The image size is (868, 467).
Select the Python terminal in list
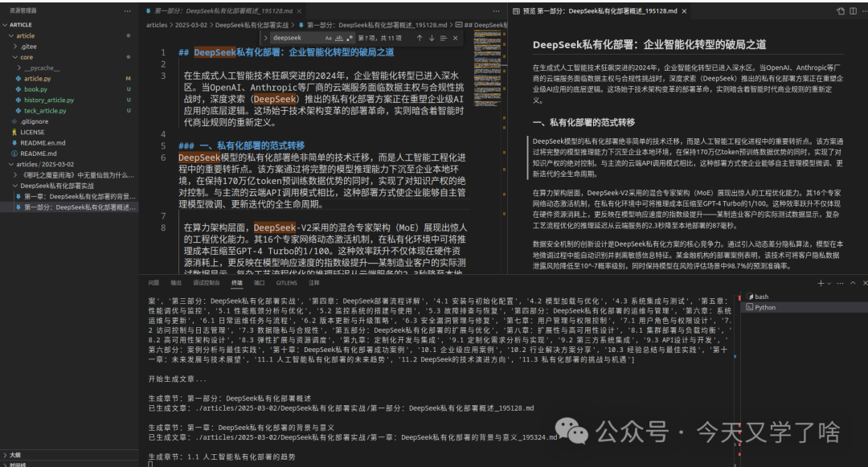click(805, 308)
